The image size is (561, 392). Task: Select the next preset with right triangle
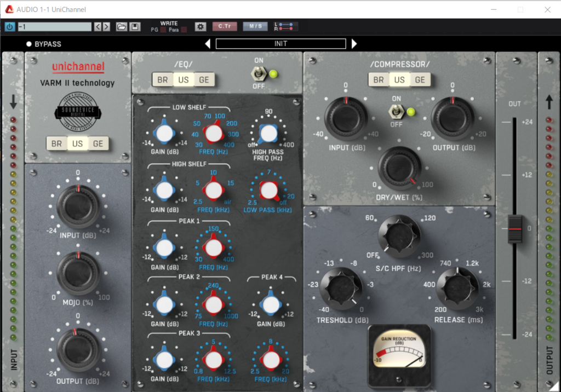coord(354,44)
